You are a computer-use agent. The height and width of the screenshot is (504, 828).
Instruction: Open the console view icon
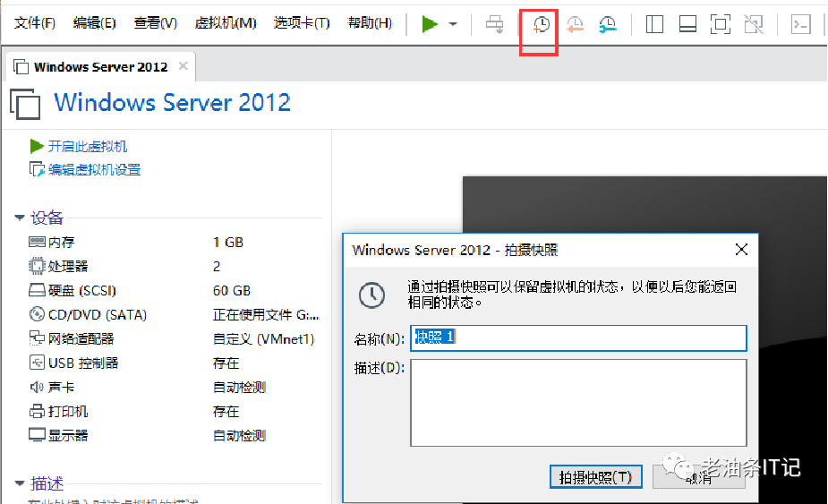tap(801, 24)
